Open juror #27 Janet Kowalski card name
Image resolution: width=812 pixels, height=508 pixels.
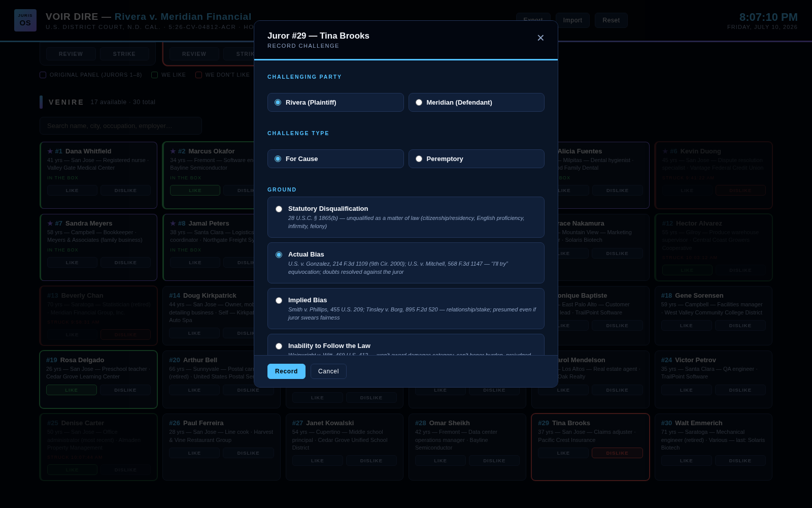[x=330, y=423]
